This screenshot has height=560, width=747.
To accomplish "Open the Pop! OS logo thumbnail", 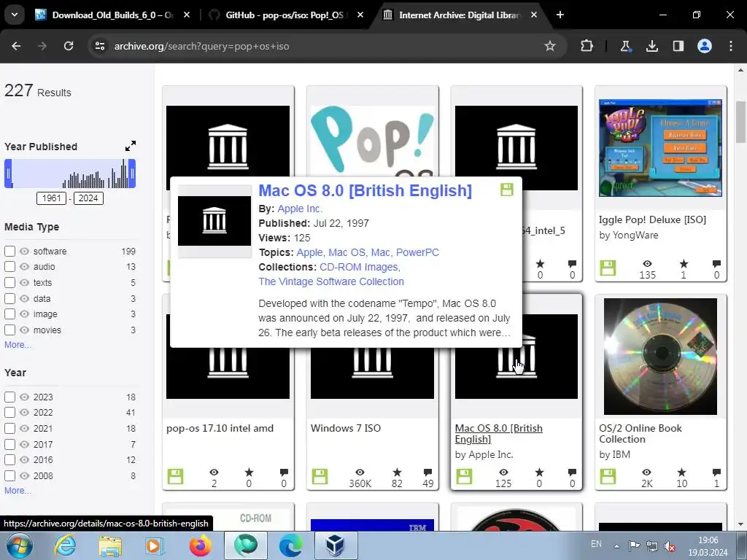I will point(372,141).
